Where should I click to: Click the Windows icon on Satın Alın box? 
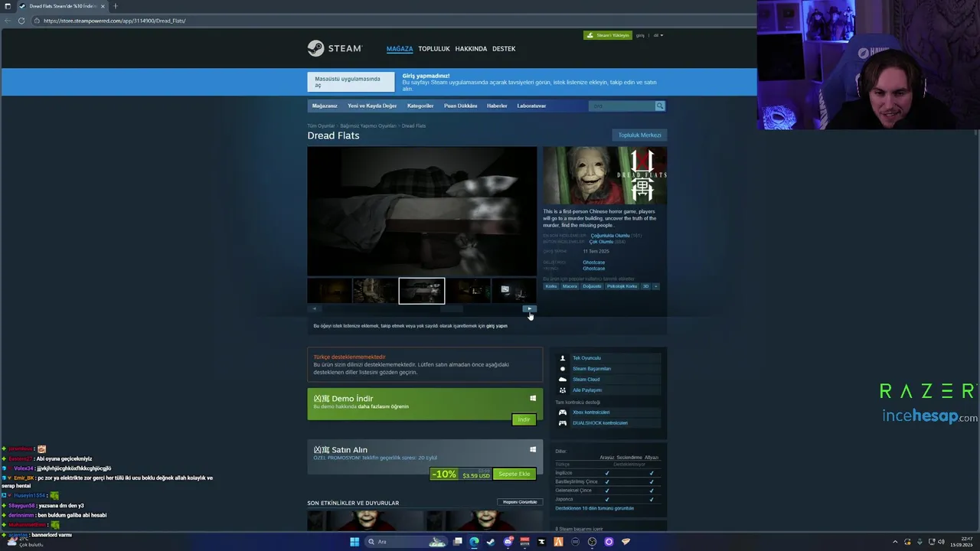pyautogui.click(x=533, y=449)
